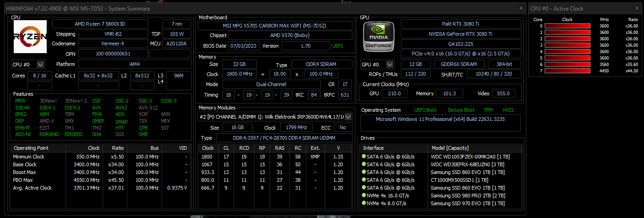Click Core 3 clock bar

point(567,45)
